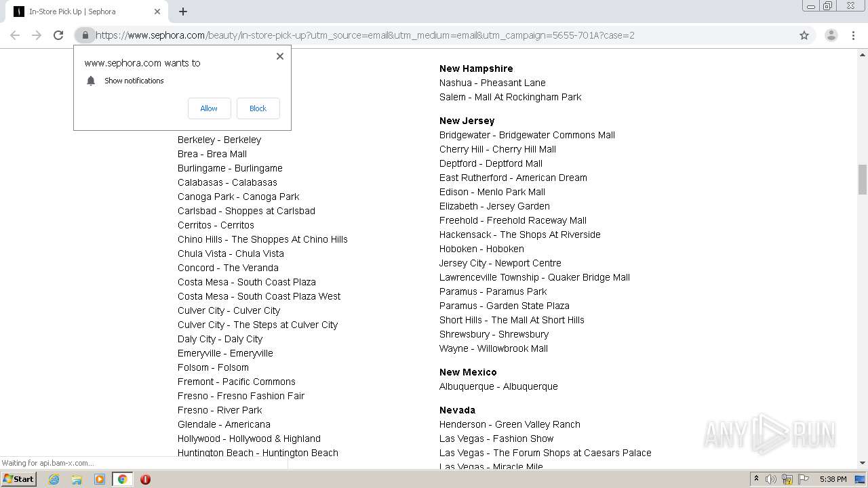868x488 pixels.
Task: Open the Windows Start menu
Action: click(x=19, y=479)
